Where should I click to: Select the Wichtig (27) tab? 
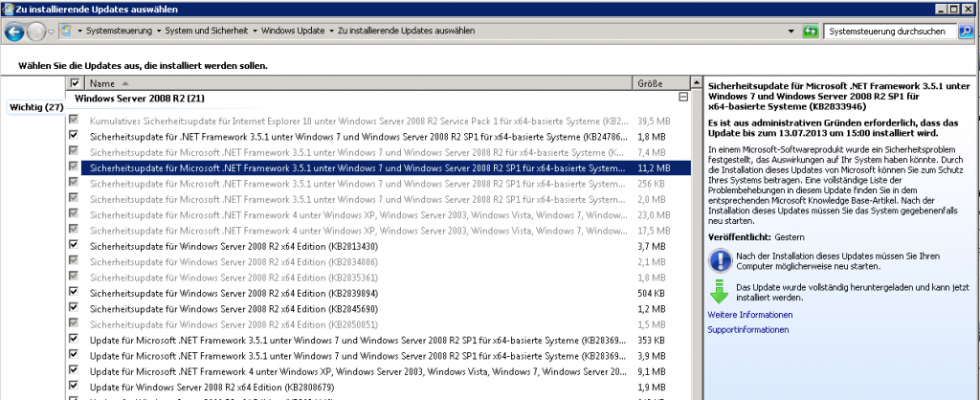(36, 107)
